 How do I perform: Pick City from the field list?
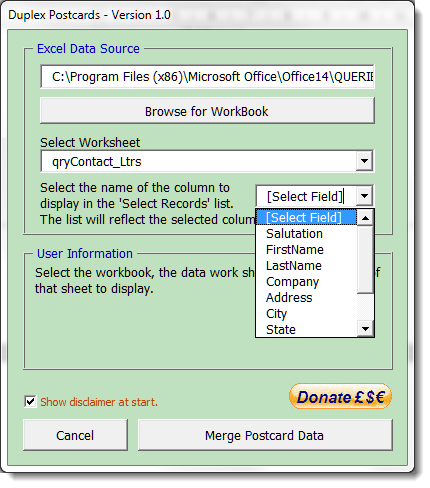point(306,314)
